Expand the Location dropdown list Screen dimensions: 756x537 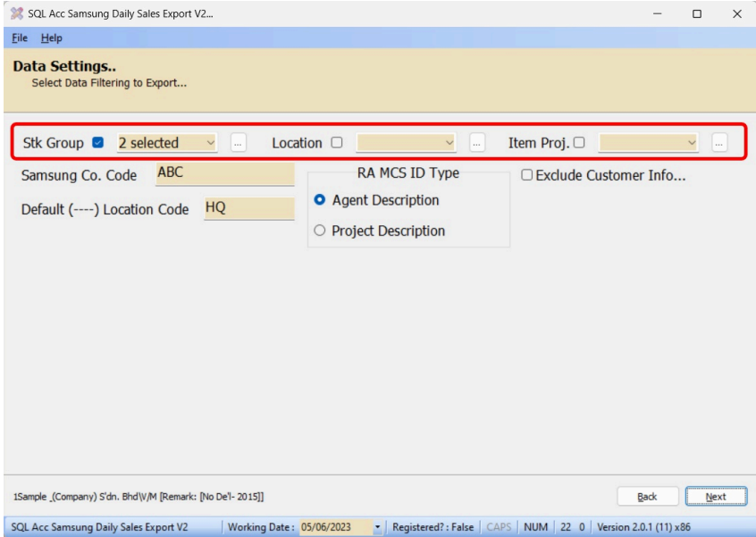click(449, 143)
